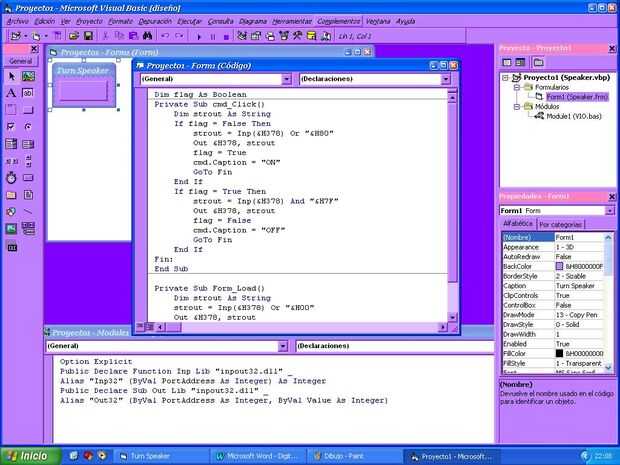The width and height of the screenshot is (620, 465).
Task: Open the Form1 object dropdown in Properties
Action: click(x=610, y=211)
